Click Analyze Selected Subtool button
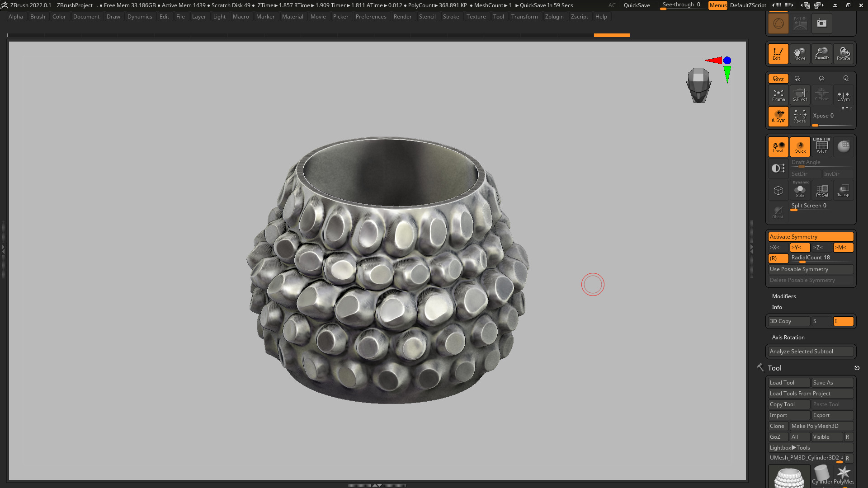The width and height of the screenshot is (868, 488). pyautogui.click(x=811, y=352)
